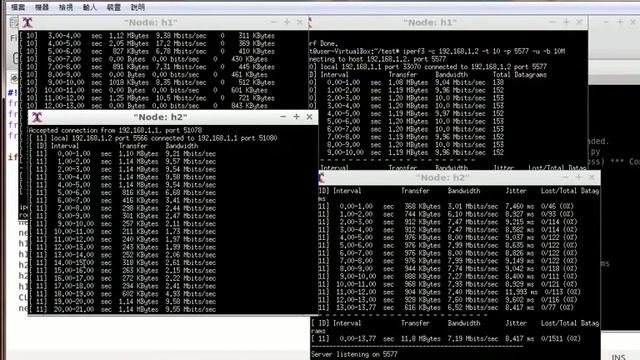640x360 pixels.
Task: Click the INS indicator in the editor status bar
Action: click(x=618, y=356)
